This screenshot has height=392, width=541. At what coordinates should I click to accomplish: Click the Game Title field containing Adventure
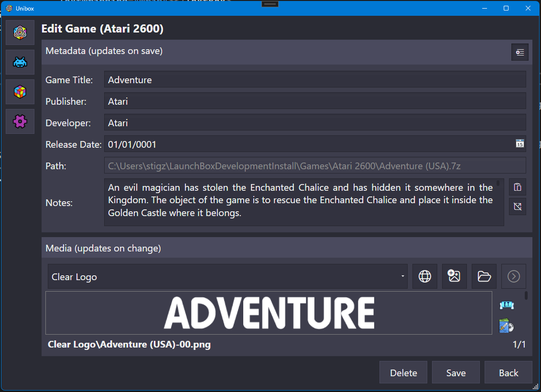tap(314, 80)
